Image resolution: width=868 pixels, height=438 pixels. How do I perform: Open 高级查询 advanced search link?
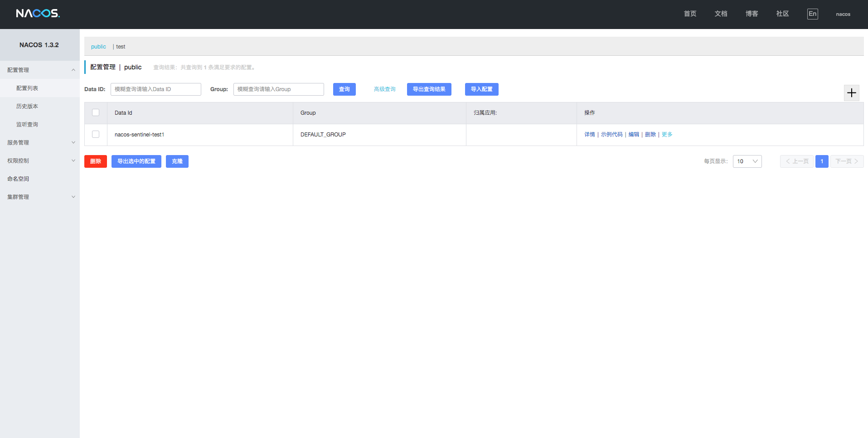coord(384,89)
